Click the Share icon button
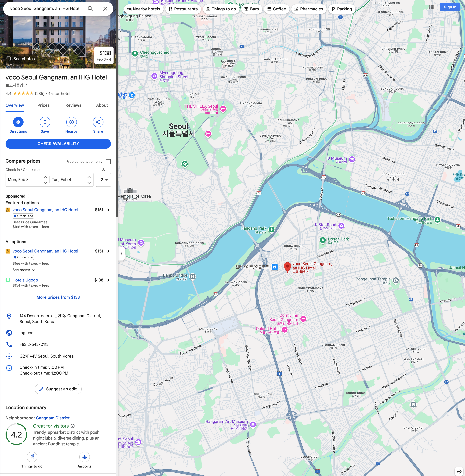Viewport: 465px width, 476px height. [98, 122]
